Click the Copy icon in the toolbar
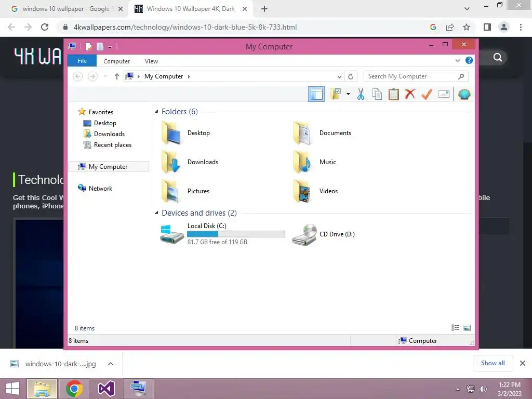The image size is (532, 399). 377,94
